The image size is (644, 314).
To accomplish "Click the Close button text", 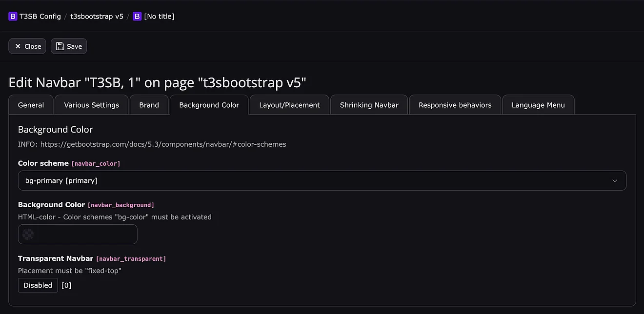I will click(x=33, y=46).
